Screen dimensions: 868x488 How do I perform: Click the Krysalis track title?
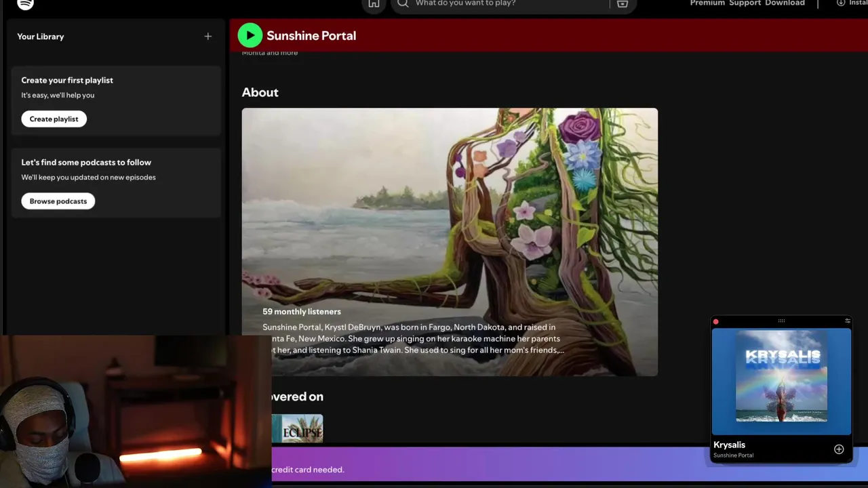pyautogui.click(x=729, y=445)
